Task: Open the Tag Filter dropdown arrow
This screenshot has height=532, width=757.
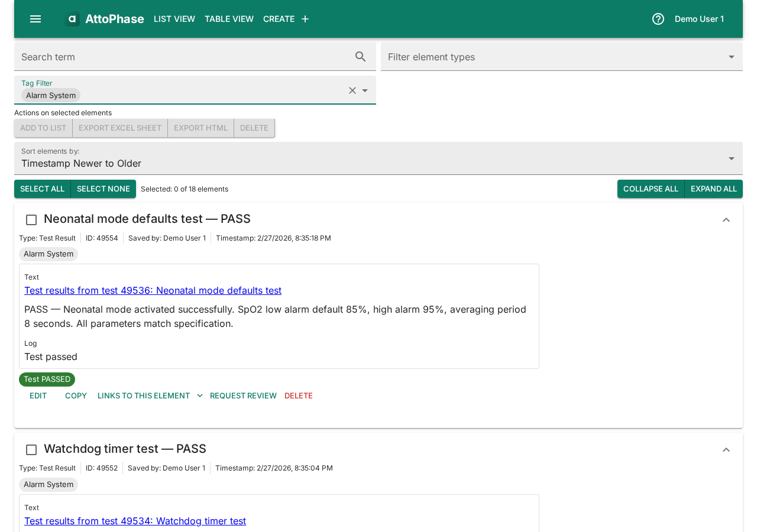Action: tap(365, 90)
